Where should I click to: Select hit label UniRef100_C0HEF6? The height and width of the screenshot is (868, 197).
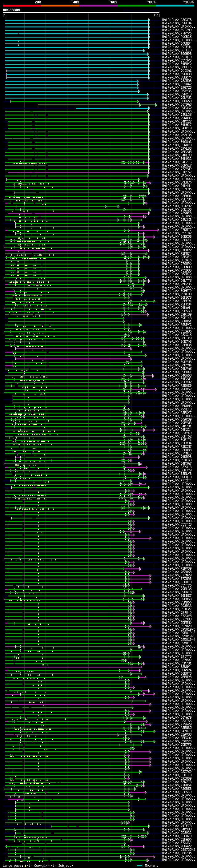[177, 67]
